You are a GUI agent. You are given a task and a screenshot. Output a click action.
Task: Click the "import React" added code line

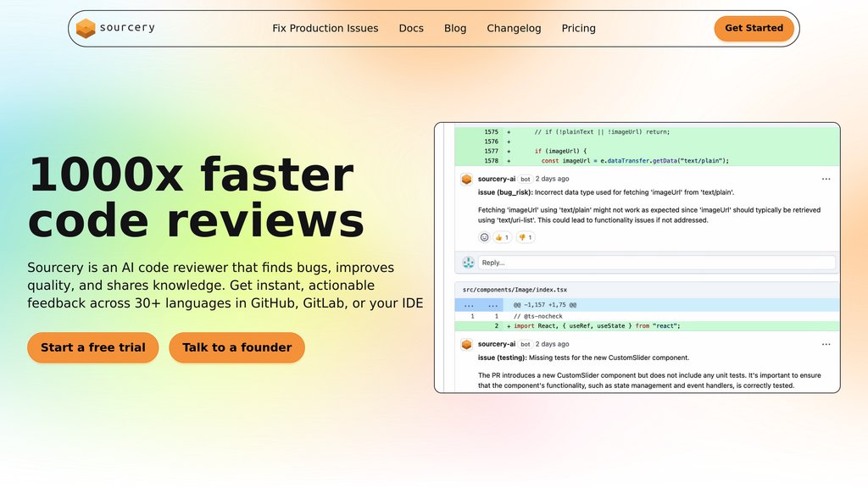[598, 326]
